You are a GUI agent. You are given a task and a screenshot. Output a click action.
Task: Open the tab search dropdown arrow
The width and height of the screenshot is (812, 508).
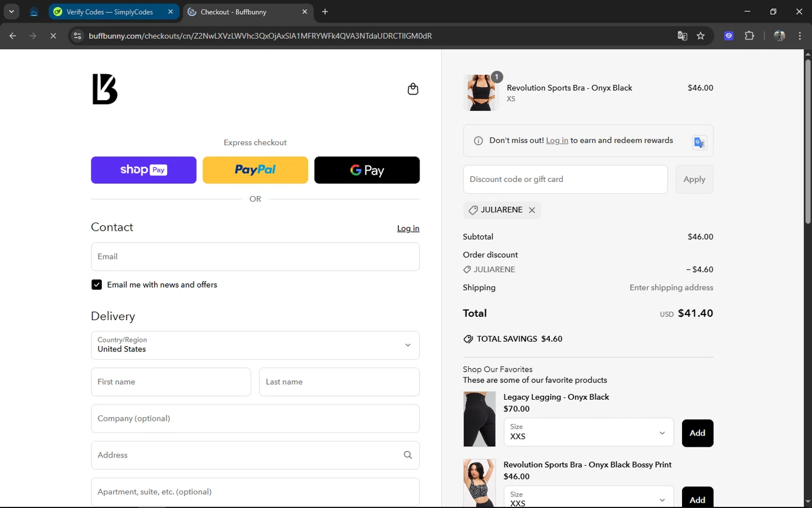(11, 11)
